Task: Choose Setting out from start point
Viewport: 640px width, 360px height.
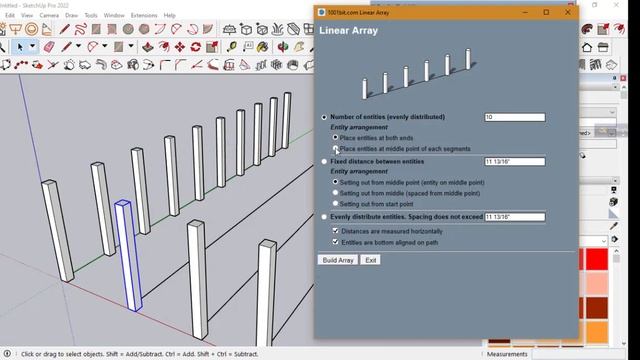Action: pyautogui.click(x=335, y=203)
